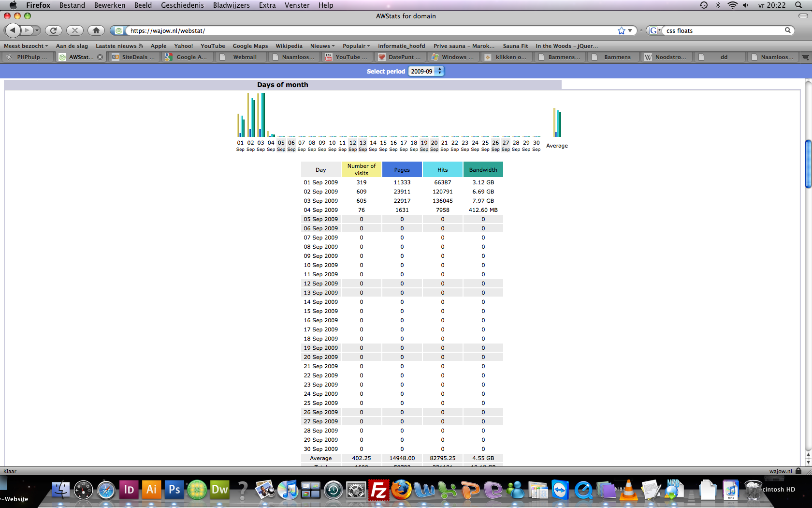The width and height of the screenshot is (812, 508).
Task: Click the Home toolbar icon
Action: (x=96, y=30)
